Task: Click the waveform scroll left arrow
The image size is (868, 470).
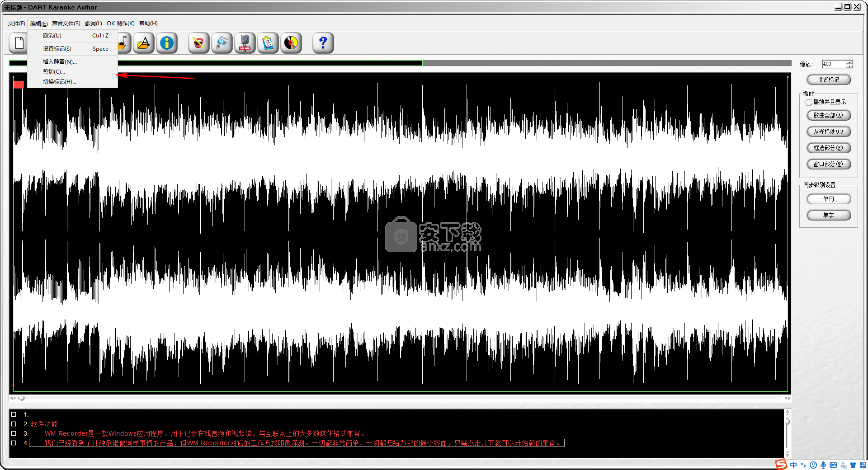Action: tap(13, 398)
